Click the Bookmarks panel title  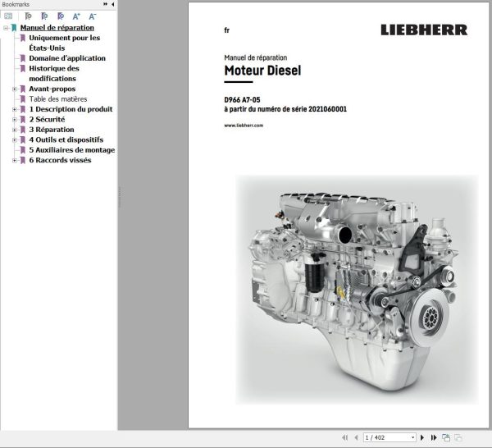[16, 4]
